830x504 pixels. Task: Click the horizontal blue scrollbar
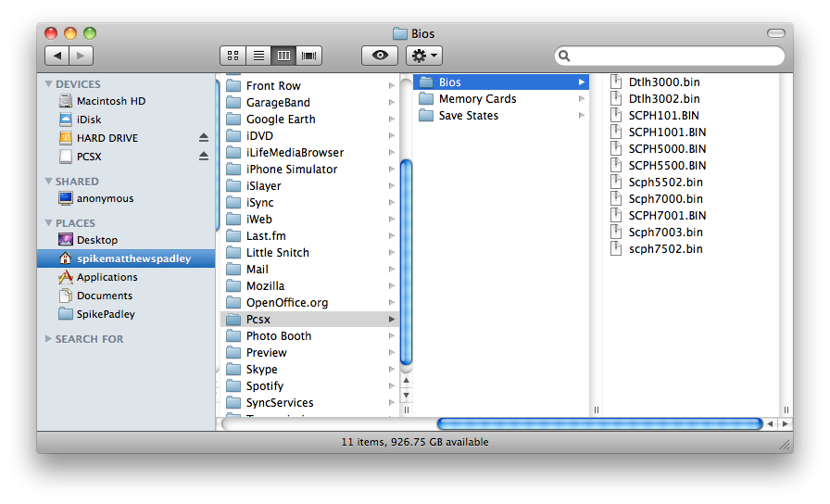point(598,423)
